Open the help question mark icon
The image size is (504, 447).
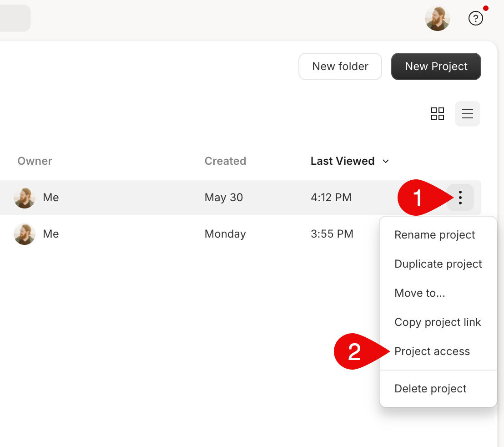point(475,19)
